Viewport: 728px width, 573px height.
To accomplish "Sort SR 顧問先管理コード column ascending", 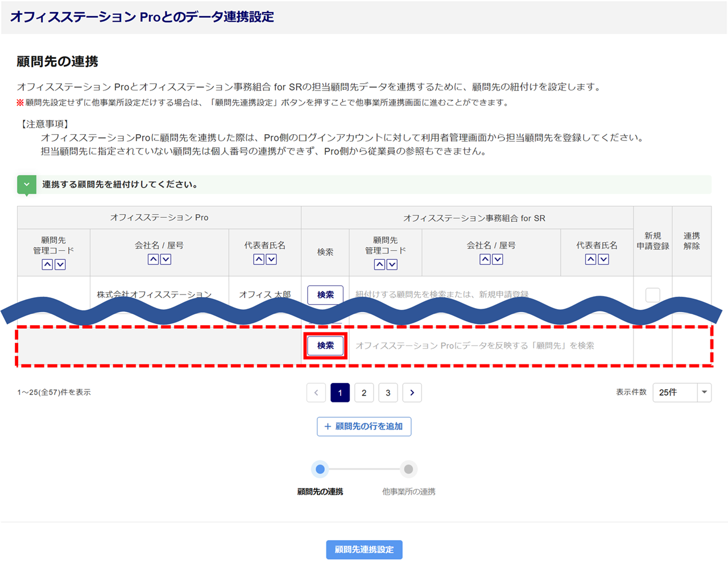I will coord(379,264).
